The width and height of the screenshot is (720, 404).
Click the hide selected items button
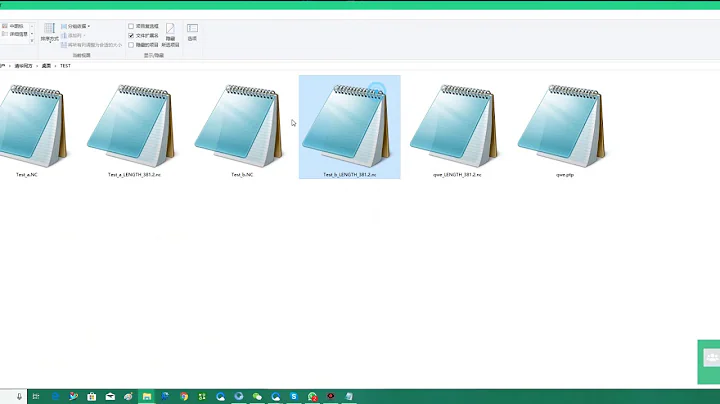pyautogui.click(x=170, y=35)
